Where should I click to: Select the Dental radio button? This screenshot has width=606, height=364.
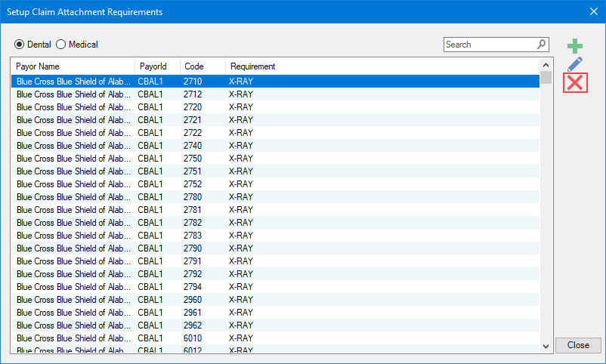click(x=20, y=45)
